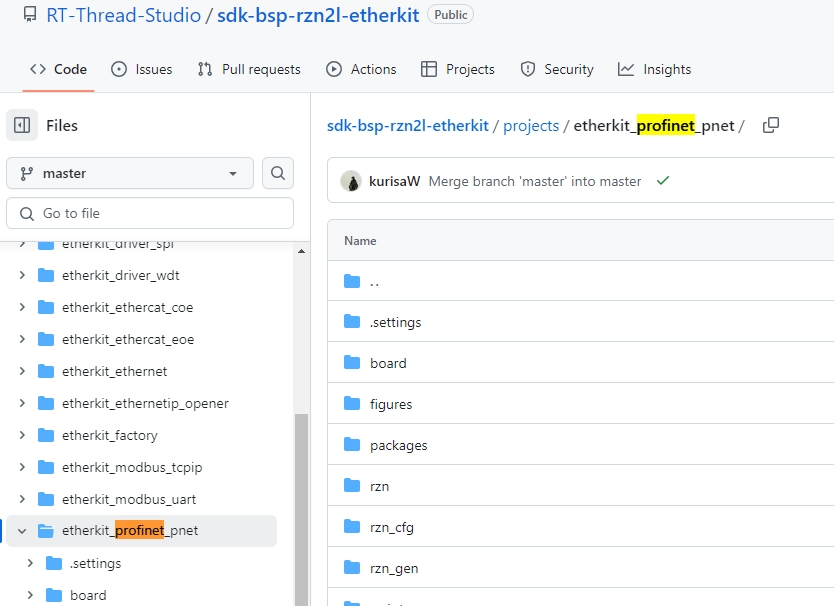Open the Actions tab
This screenshot has height=606, width=834.
pos(361,69)
